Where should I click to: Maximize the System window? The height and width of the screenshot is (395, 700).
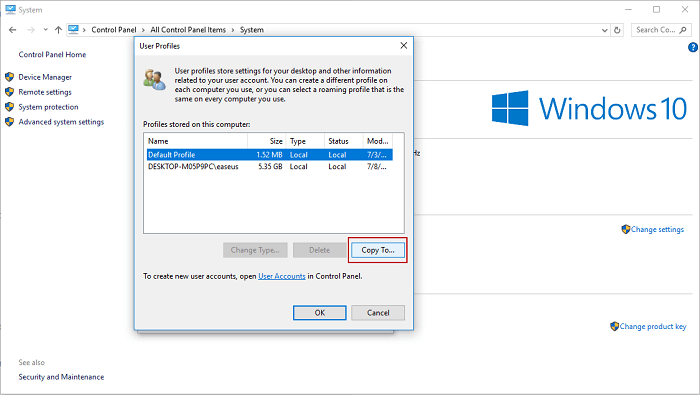[x=656, y=9]
